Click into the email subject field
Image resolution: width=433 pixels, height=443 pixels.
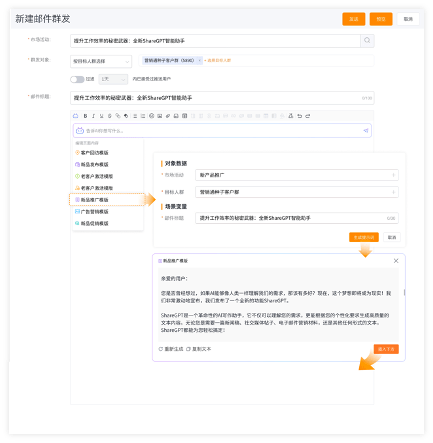click(222, 98)
